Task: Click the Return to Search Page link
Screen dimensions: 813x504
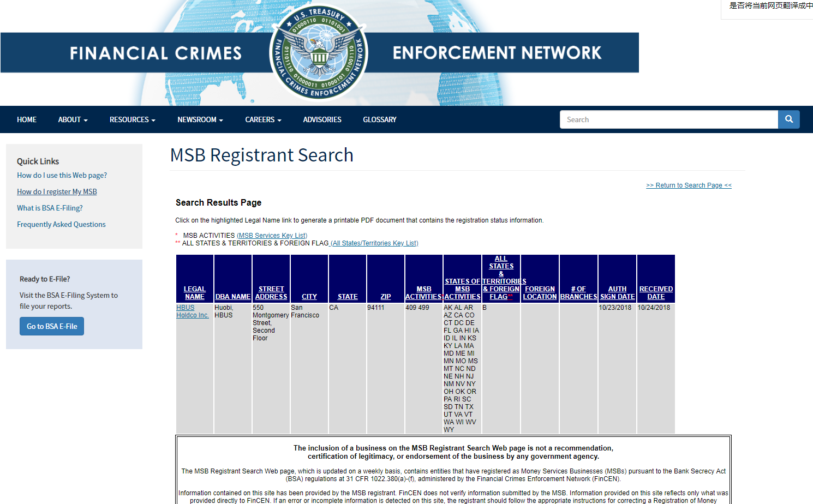Action: (689, 185)
